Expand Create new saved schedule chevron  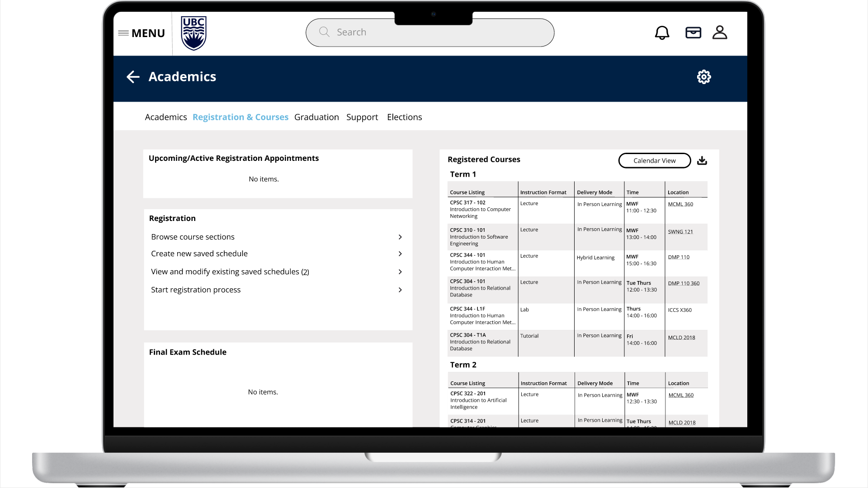pyautogui.click(x=400, y=253)
